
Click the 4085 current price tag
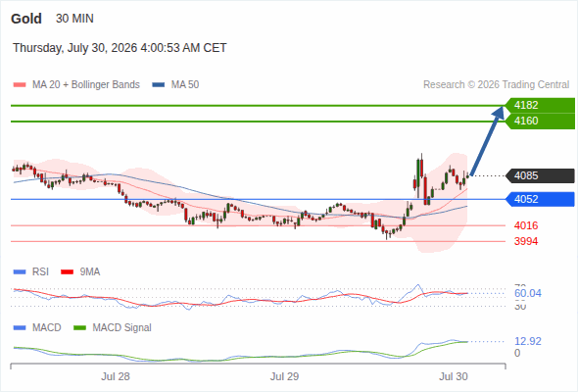[540, 175]
